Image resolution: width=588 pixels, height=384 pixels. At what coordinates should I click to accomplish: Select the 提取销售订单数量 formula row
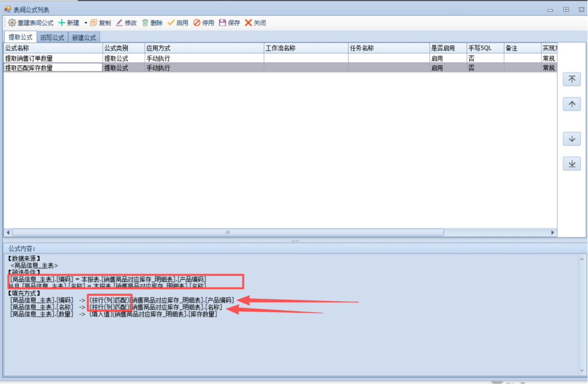point(52,58)
